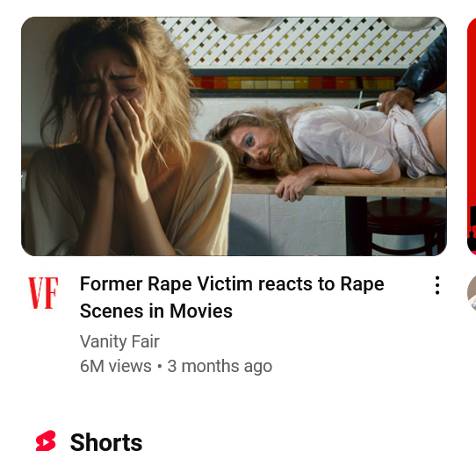Click the 6M views metadata text

[116, 366]
